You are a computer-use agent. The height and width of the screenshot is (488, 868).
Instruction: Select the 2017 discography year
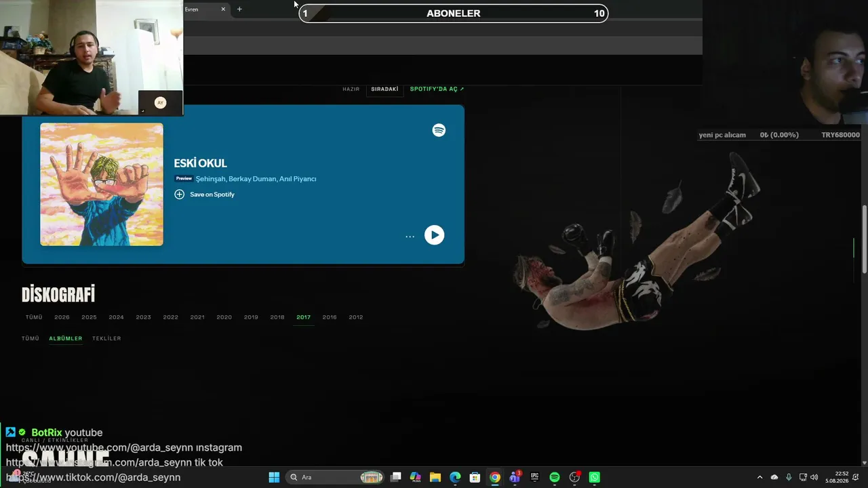[x=303, y=317]
